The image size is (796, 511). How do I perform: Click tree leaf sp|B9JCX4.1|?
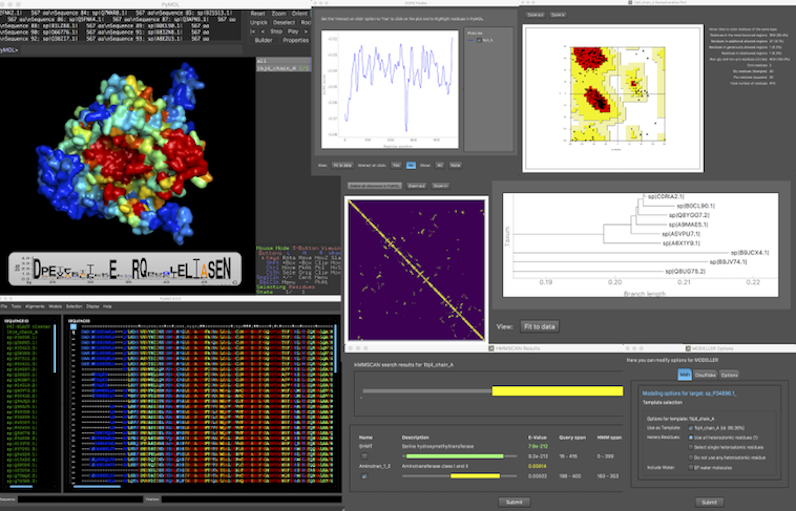[750, 252]
